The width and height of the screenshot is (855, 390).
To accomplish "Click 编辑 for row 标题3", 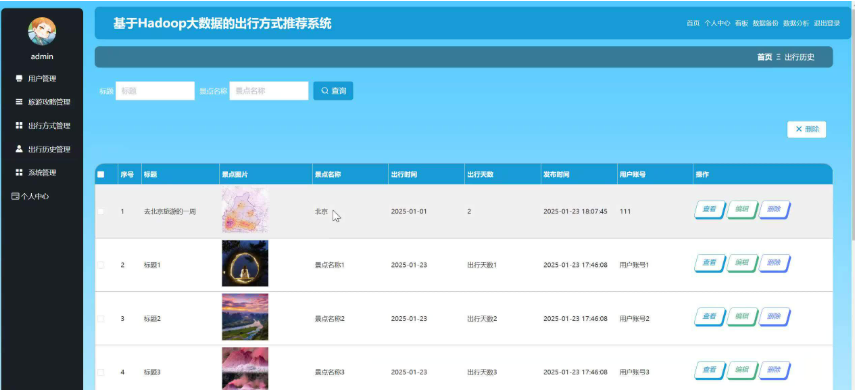I will click(742, 370).
